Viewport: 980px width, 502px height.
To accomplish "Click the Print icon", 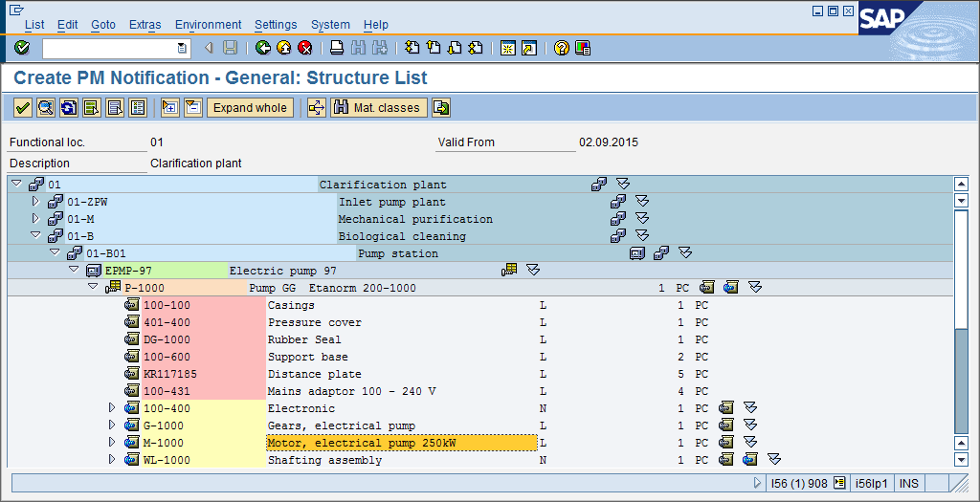I will tap(337, 48).
